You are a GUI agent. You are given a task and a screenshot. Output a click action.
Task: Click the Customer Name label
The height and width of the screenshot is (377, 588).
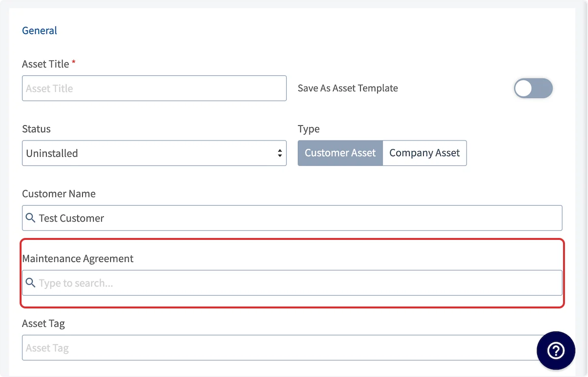tap(59, 193)
